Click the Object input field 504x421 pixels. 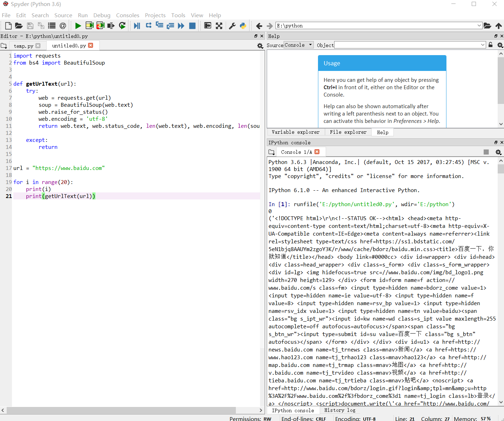(407, 45)
